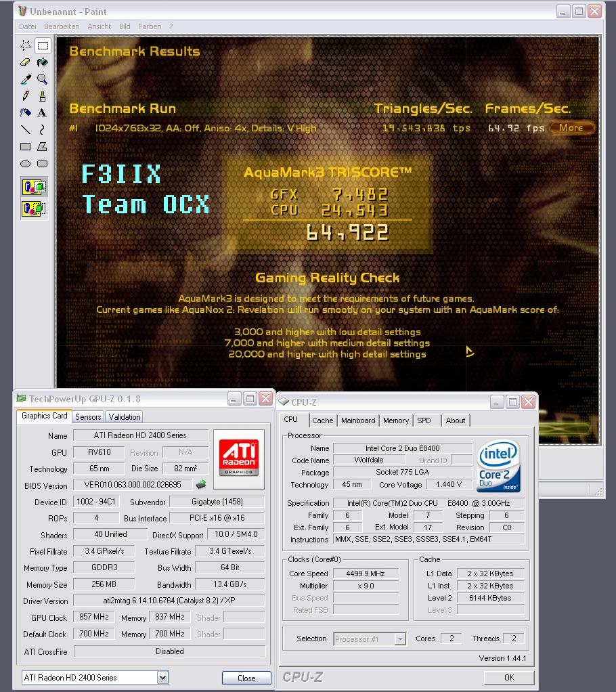Click the Intel Core 2 Duo logo

(x=499, y=466)
